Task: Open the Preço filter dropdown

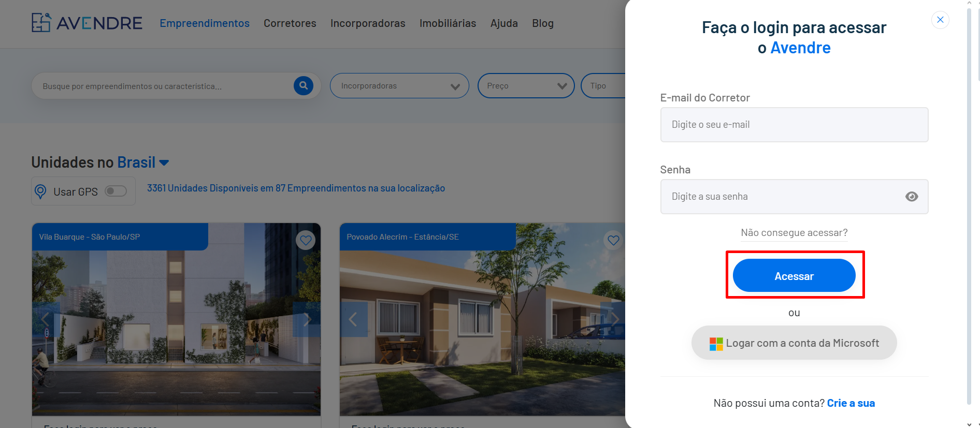Action: [x=526, y=86]
